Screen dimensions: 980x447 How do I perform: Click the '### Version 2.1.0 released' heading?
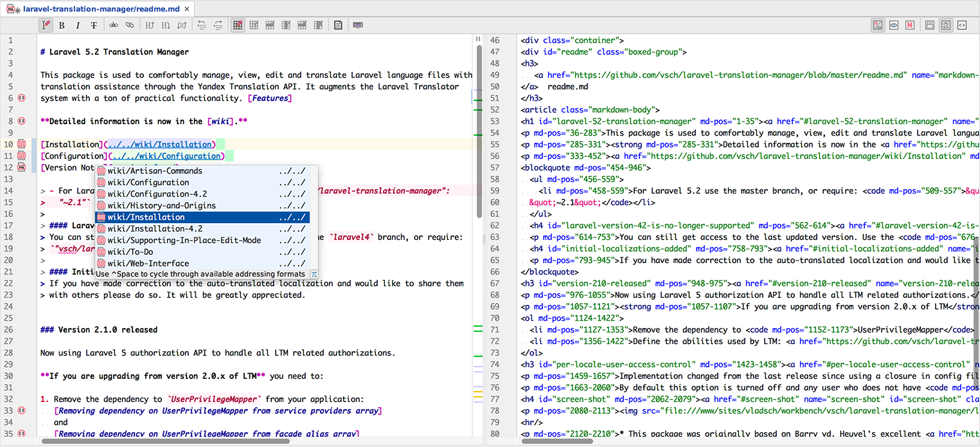pos(98,329)
